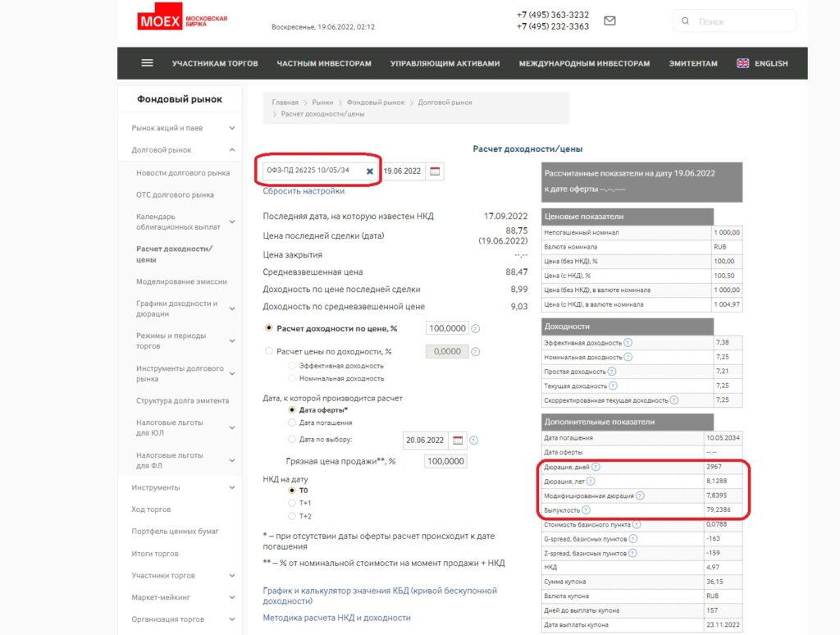Click the Поиск search field
840x635 pixels.
point(742,21)
